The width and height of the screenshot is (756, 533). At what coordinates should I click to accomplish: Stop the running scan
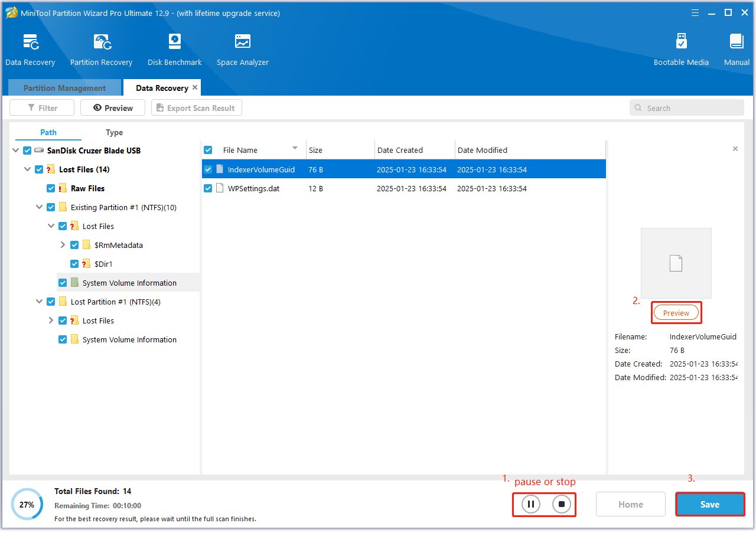pos(562,504)
